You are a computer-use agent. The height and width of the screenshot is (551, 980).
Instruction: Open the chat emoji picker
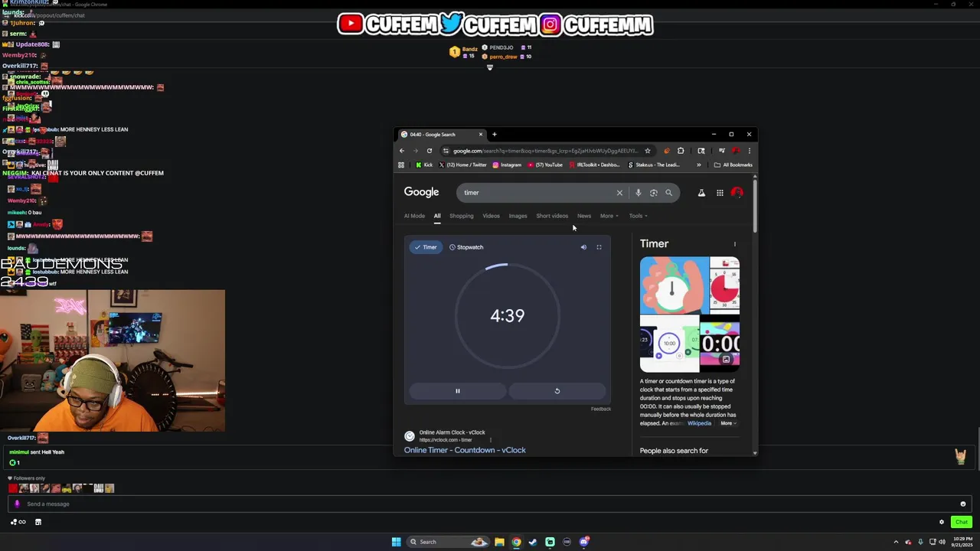point(963,504)
